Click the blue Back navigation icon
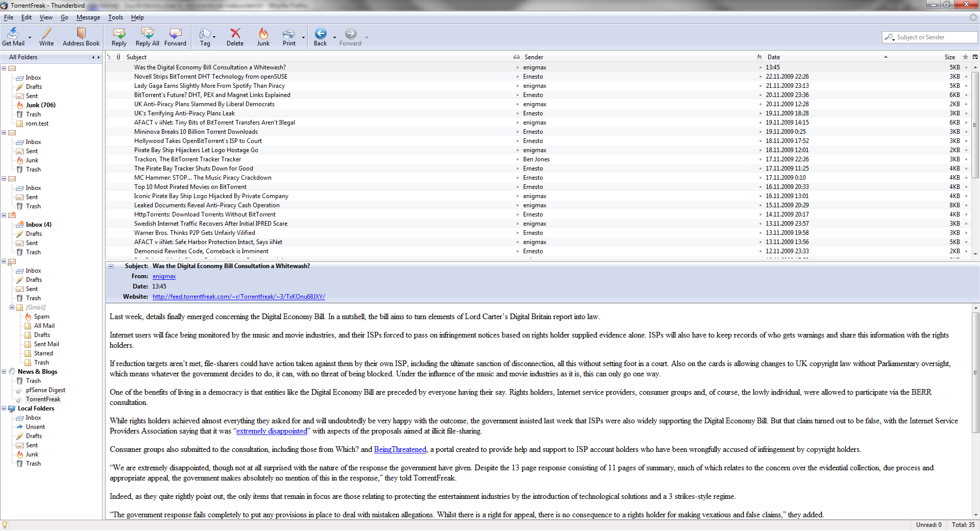 [x=321, y=34]
